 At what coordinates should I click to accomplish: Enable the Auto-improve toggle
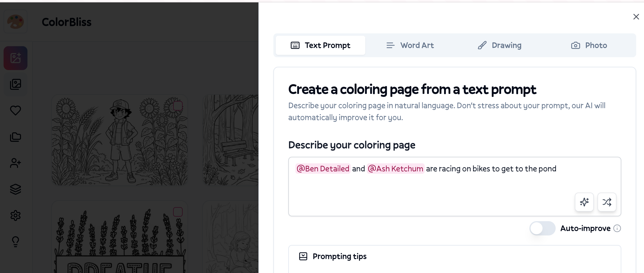(542, 229)
